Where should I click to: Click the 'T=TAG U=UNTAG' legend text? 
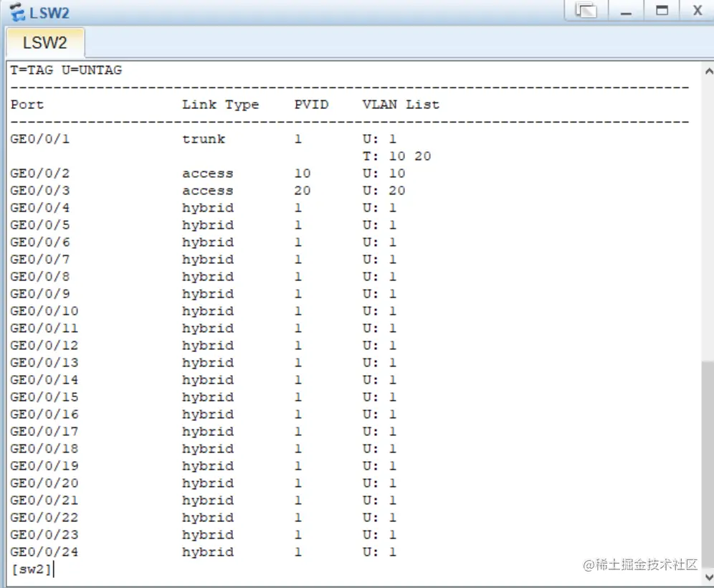66,70
